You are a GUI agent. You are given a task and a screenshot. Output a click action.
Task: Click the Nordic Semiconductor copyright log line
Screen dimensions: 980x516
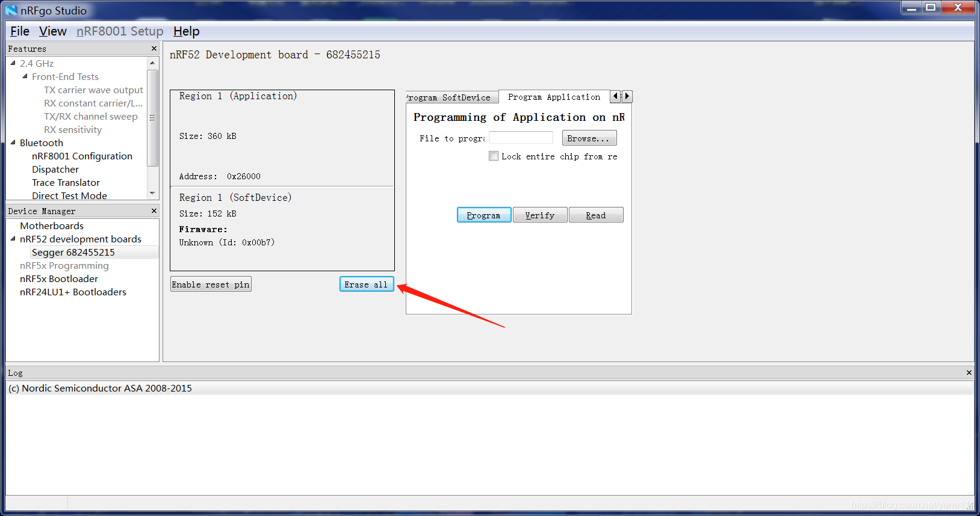point(101,388)
